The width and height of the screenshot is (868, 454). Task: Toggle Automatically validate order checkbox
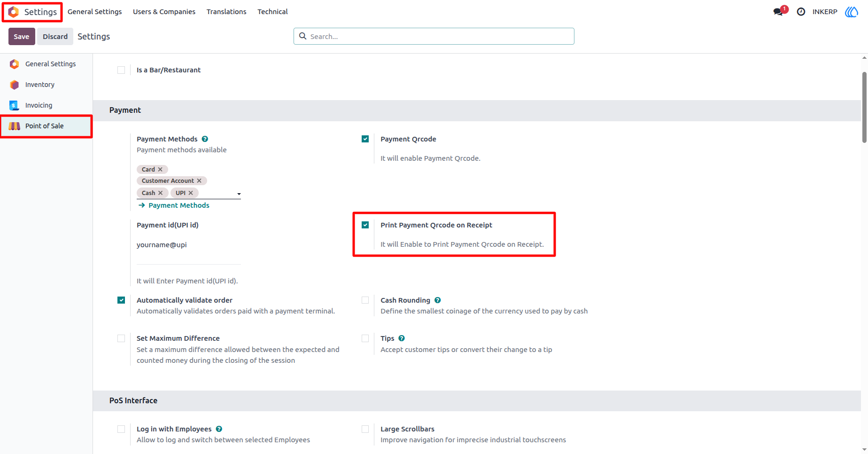121,300
